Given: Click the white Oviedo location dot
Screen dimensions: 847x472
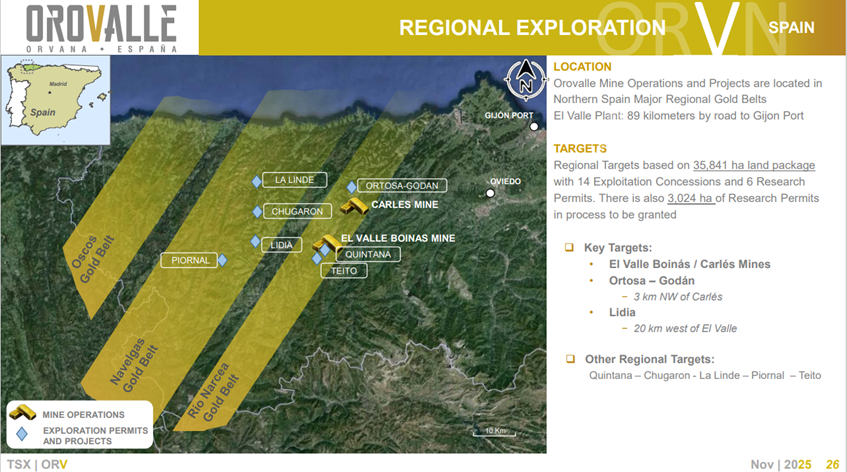Looking at the screenshot, I should pos(490,193).
